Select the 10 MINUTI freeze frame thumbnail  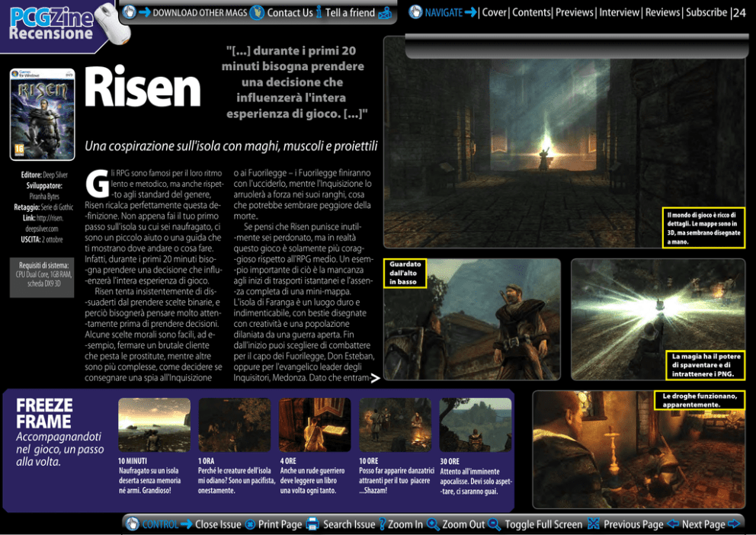pos(154,424)
